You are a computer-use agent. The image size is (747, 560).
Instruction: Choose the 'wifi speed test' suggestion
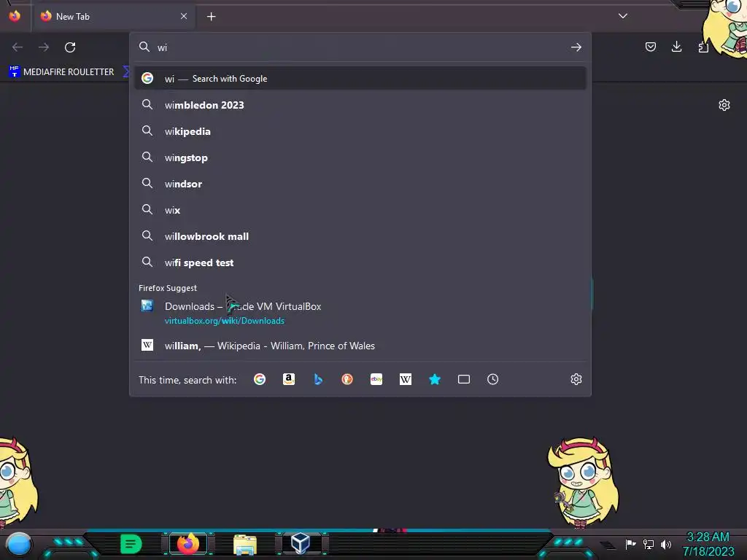coord(360,262)
